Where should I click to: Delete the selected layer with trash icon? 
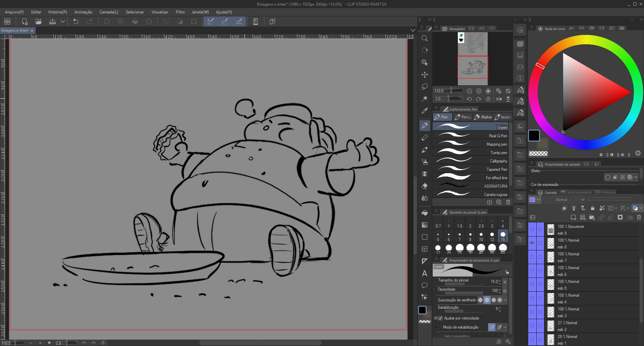coord(639,217)
